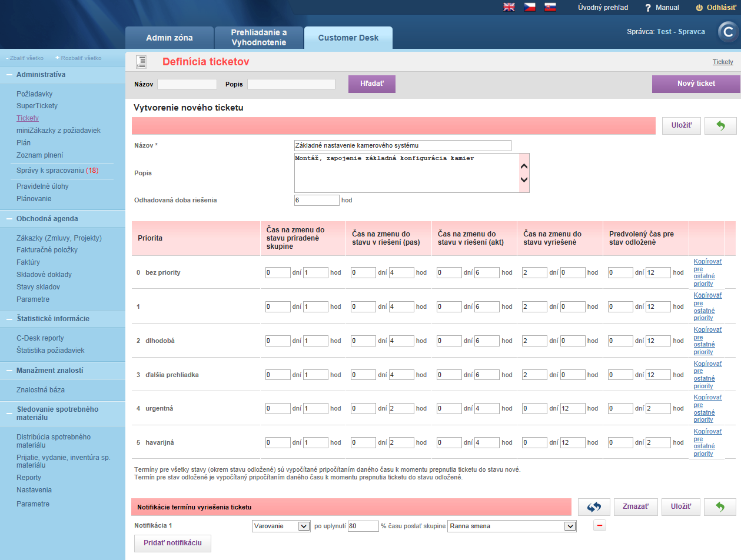Click the Popis textarea scroll down arrow

(524, 180)
